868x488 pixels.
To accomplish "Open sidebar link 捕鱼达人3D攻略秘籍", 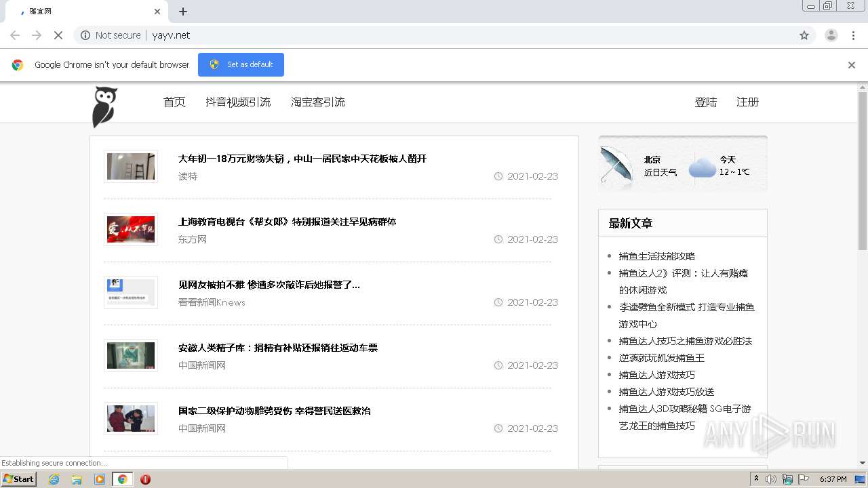I will point(685,417).
